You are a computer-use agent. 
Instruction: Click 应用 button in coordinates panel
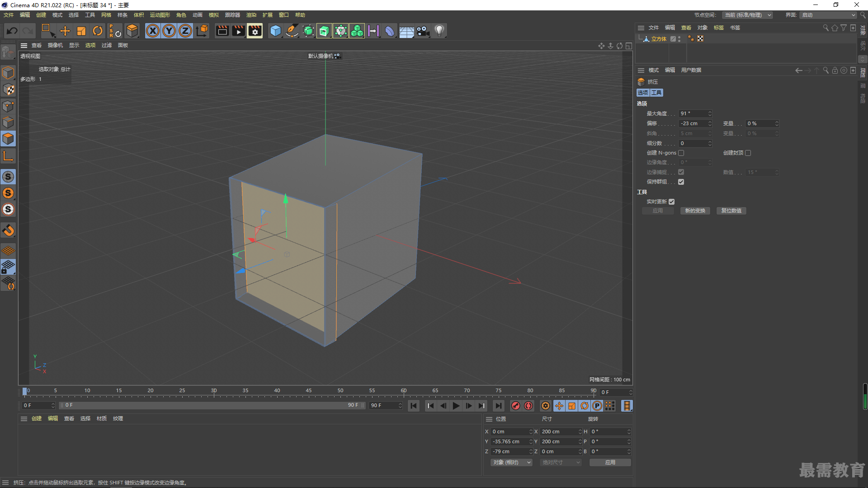610,462
